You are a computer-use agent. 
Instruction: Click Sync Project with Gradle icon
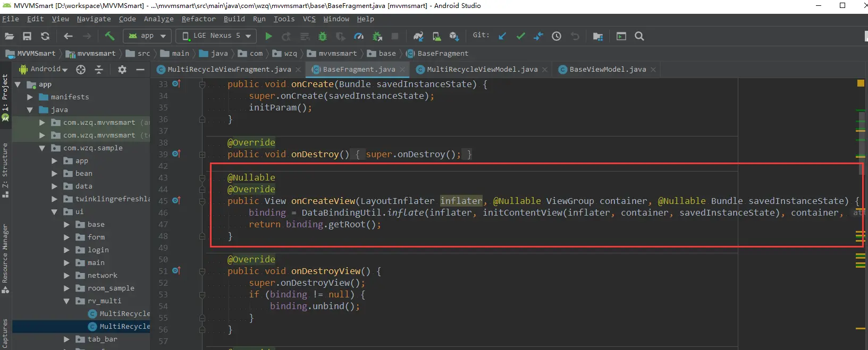coord(418,36)
